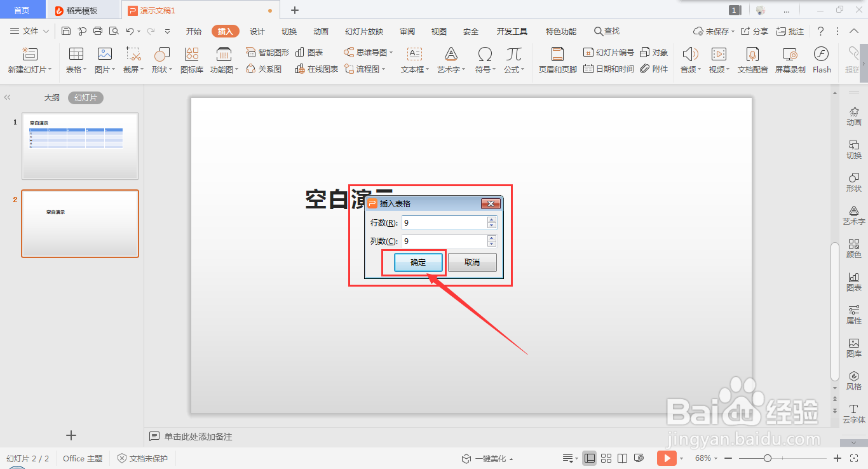This screenshot has height=469, width=868.
Task: Increase the 行数 row count stepper
Action: point(491,220)
